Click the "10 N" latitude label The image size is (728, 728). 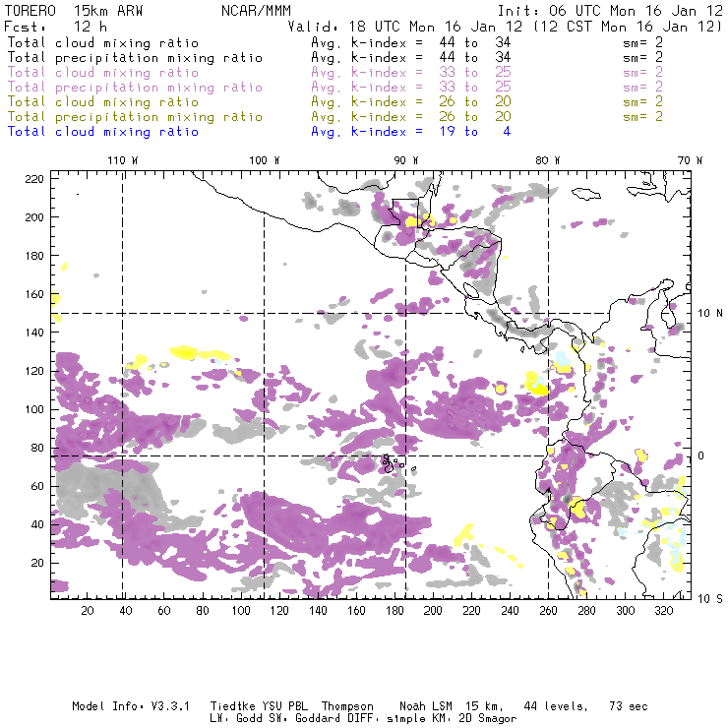point(710,314)
